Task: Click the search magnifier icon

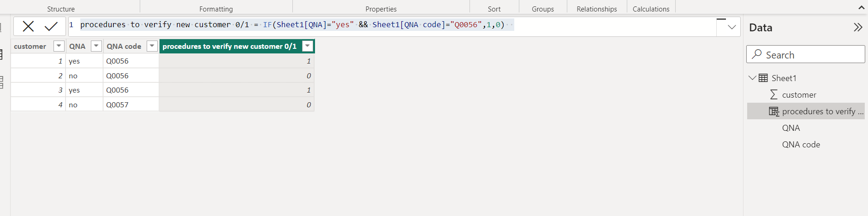Action: (756, 54)
